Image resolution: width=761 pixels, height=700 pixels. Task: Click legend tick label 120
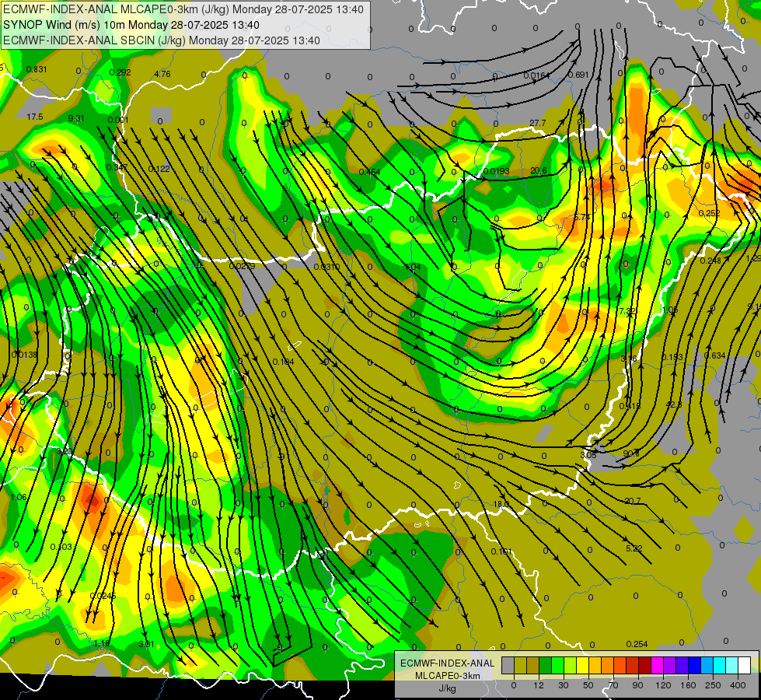pos(663,685)
